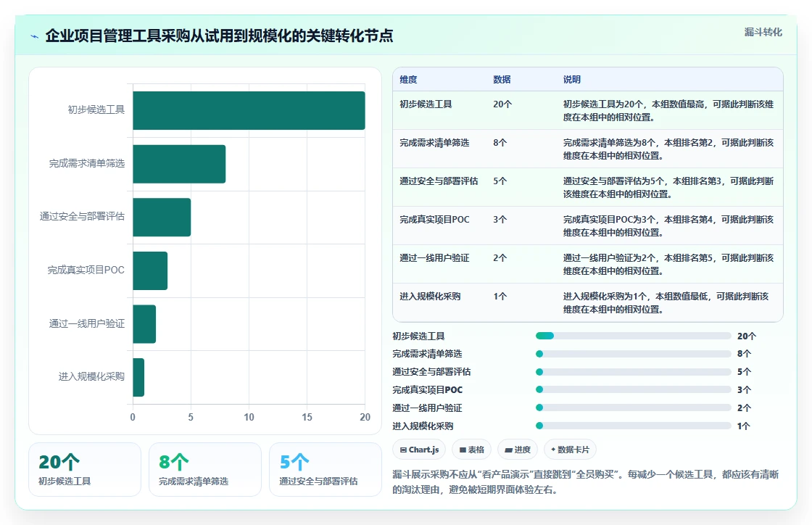Image resolution: width=812 pixels, height=525 pixels.
Task: Select the 数据卡片 chip
Action: pos(570,450)
